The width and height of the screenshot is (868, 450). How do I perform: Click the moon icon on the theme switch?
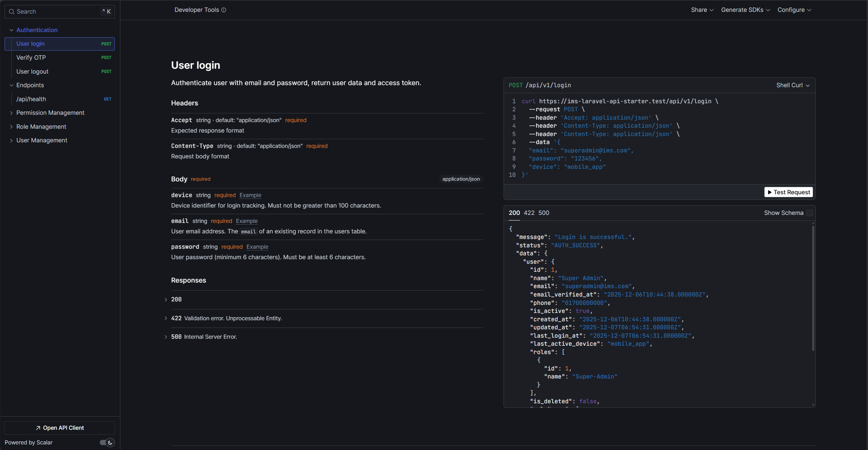point(110,442)
